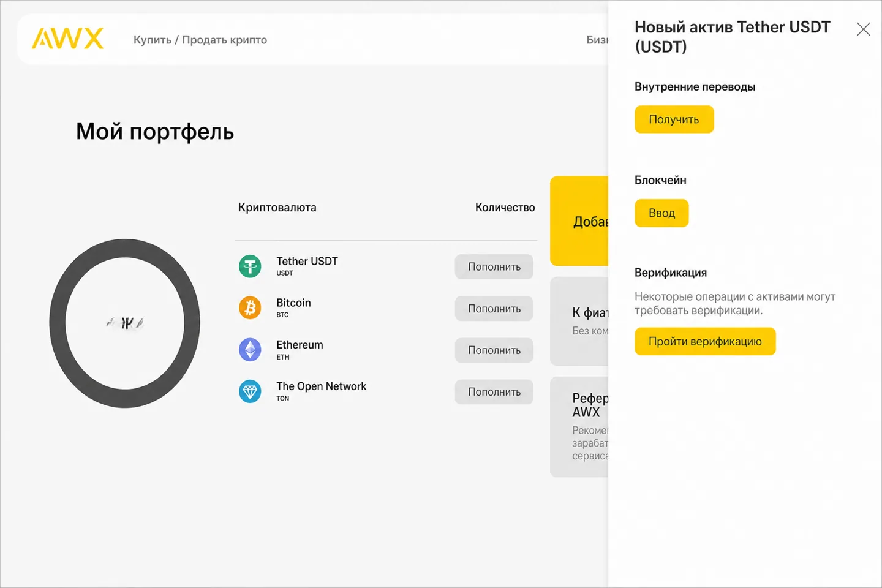Click the portfolio donut chart
Screen dimensions: 882x588
tap(125, 323)
